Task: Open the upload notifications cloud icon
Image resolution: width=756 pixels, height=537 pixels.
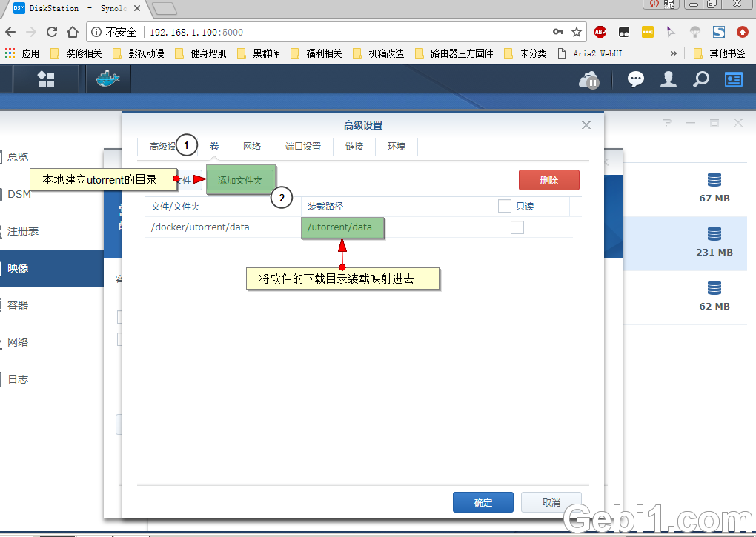Action: 589,79
